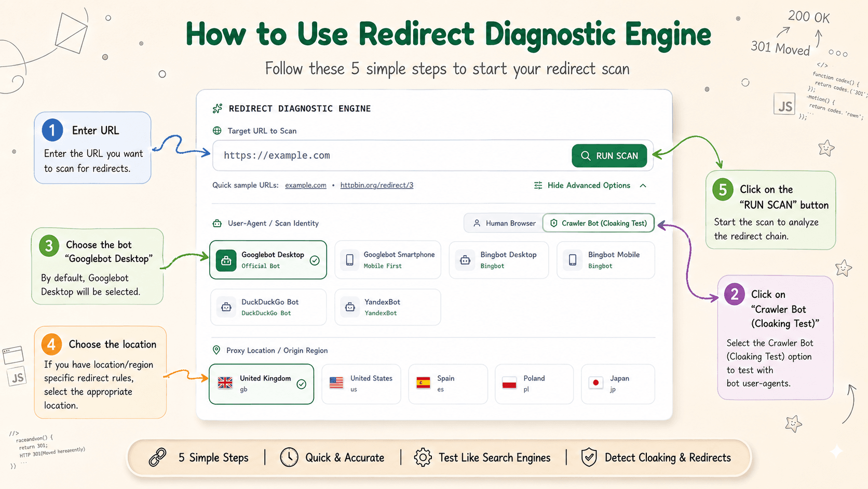The height and width of the screenshot is (489, 868).
Task: Select the Bingbot Mobile bot card
Action: [x=606, y=260]
